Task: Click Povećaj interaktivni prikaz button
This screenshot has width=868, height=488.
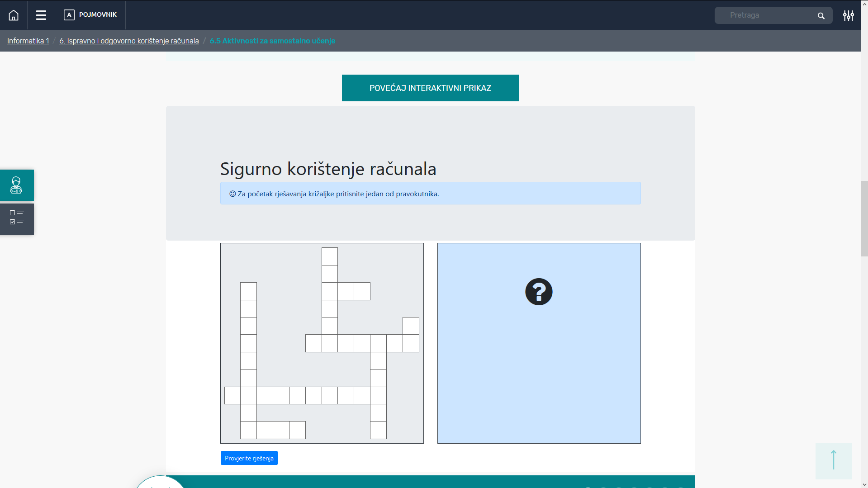Action: 430,88
